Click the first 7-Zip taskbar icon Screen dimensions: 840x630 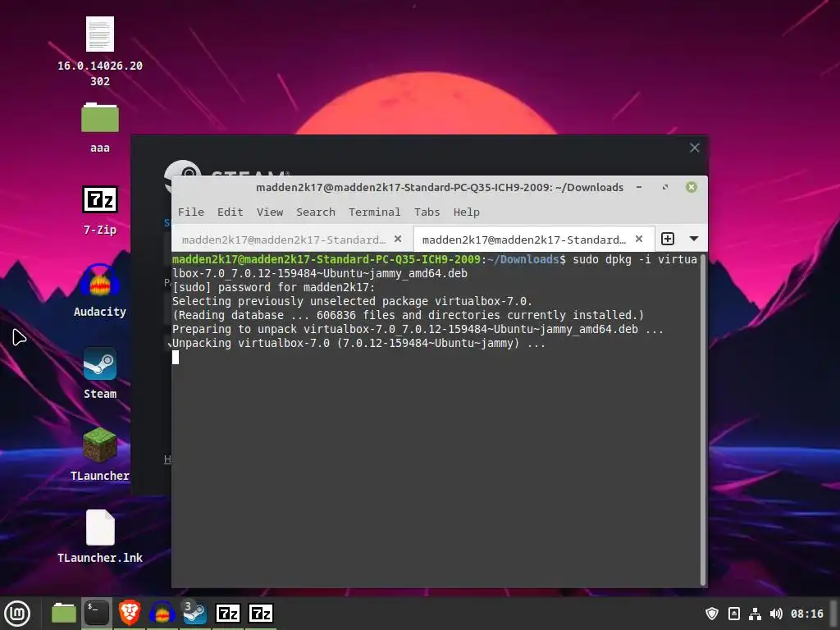pos(228,614)
